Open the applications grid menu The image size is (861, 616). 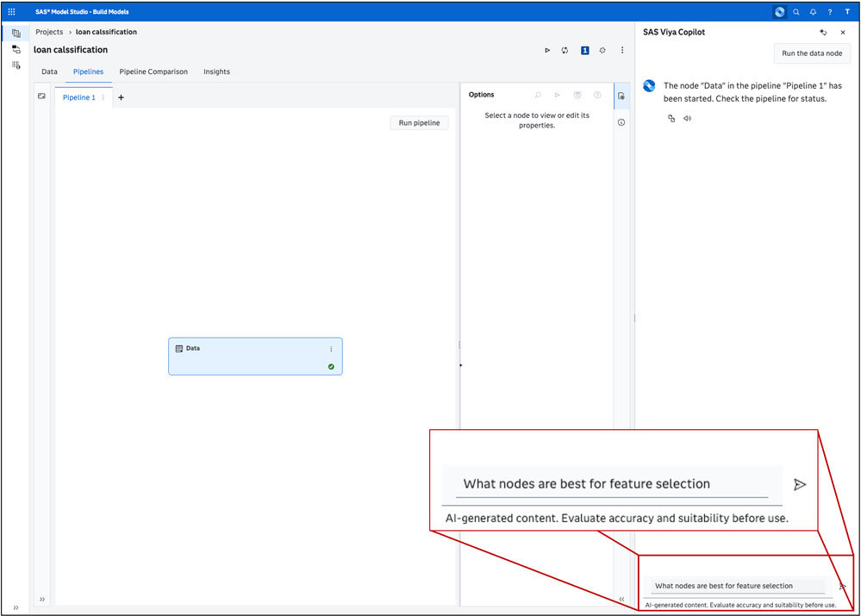tap(11, 11)
